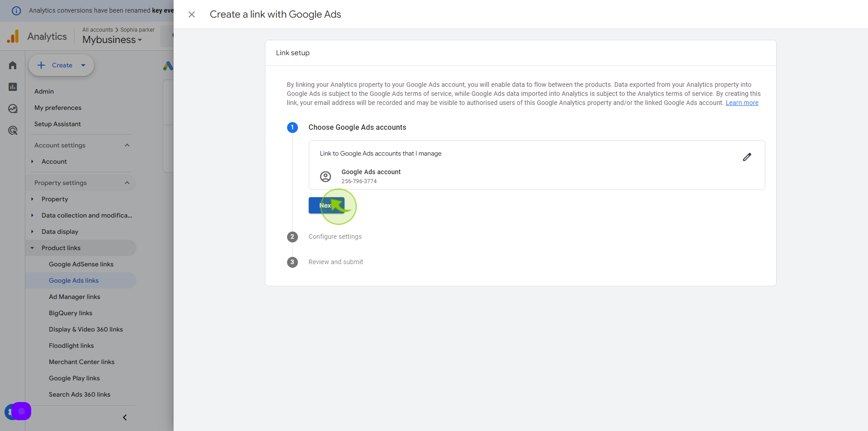Expand Data collection and modification

point(32,215)
